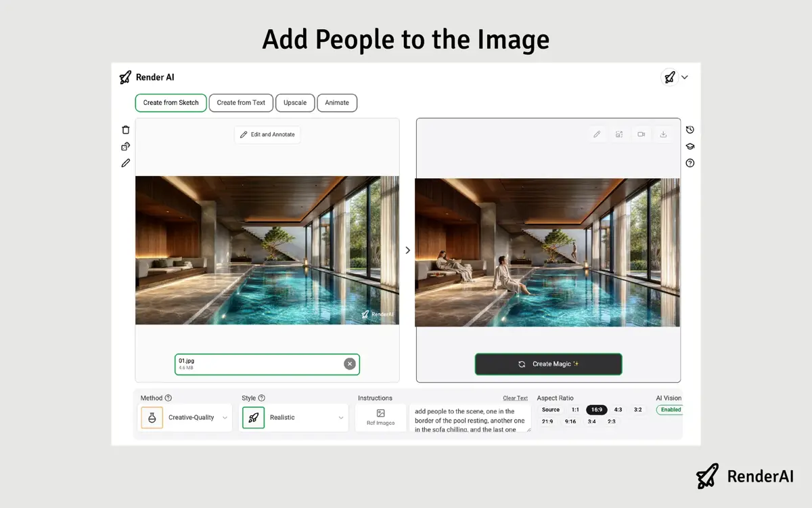The height and width of the screenshot is (508, 812).
Task: Download the generated image
Action: coord(663,134)
